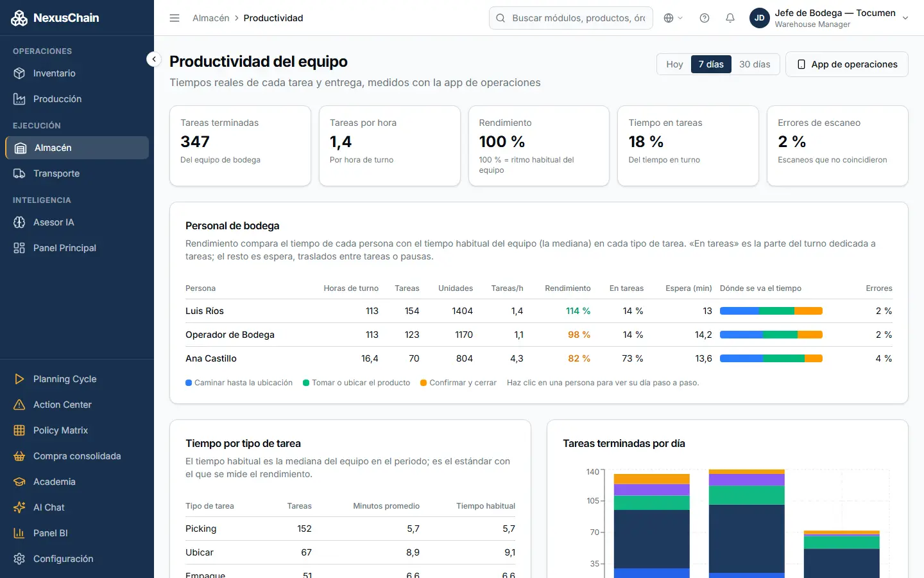Click the Unidades column header
This screenshot has height=578, width=924.
point(456,288)
